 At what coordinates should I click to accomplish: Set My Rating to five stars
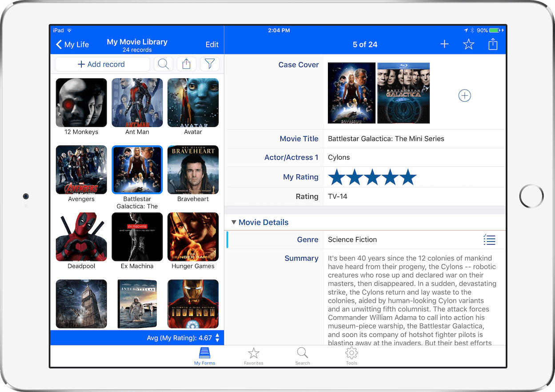pyautogui.click(x=408, y=177)
